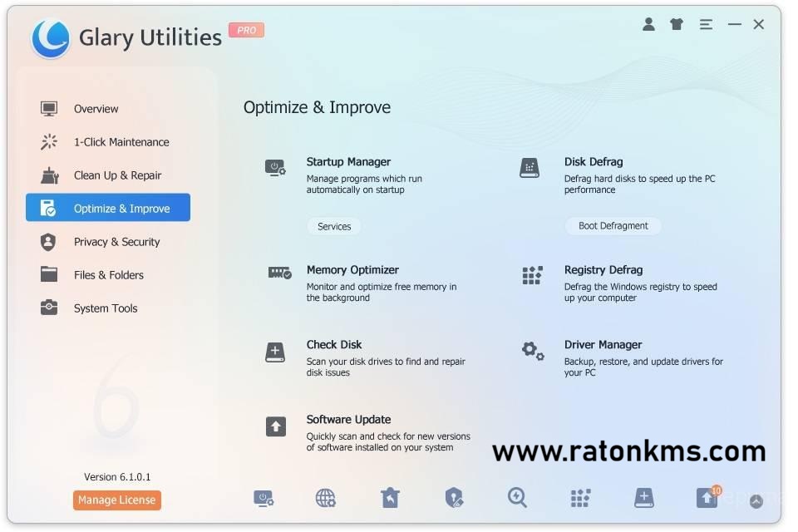Click the update icon with 10 badge
This screenshot has width=798, height=532.
708,497
